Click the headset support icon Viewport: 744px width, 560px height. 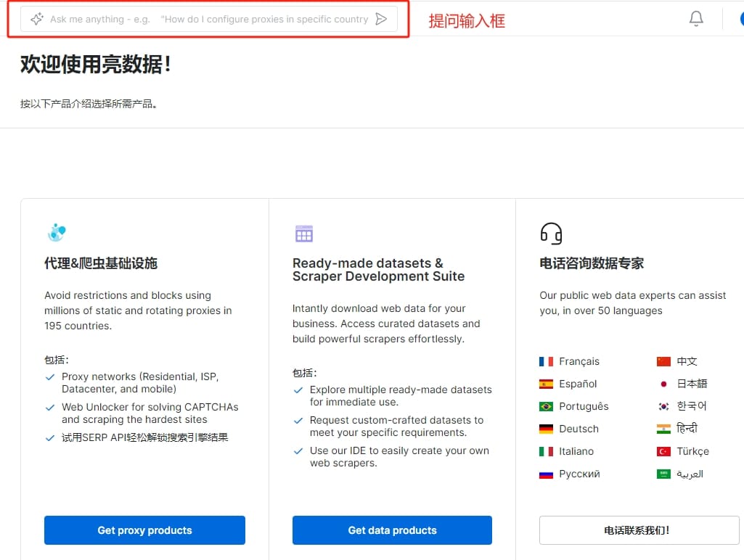pyautogui.click(x=551, y=234)
